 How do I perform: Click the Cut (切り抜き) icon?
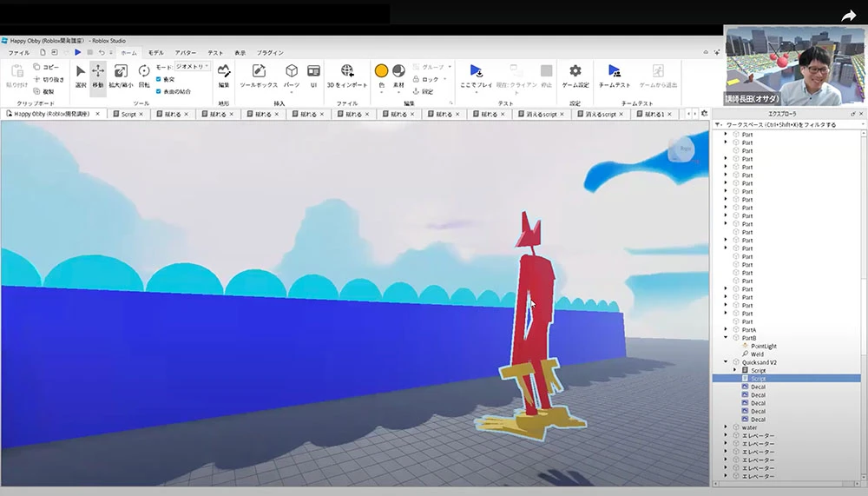(36, 79)
